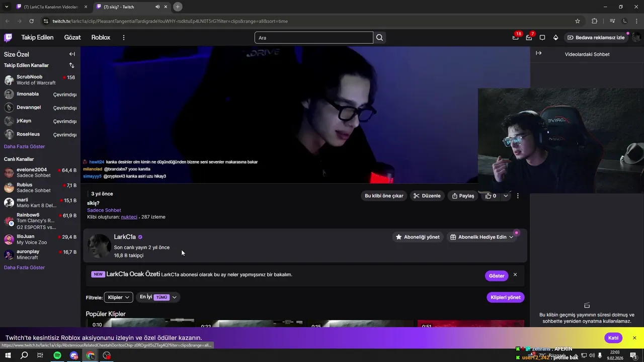644x362 pixels.
Task: Open the Windows notification center with 3 badge
Action: (x=634, y=356)
